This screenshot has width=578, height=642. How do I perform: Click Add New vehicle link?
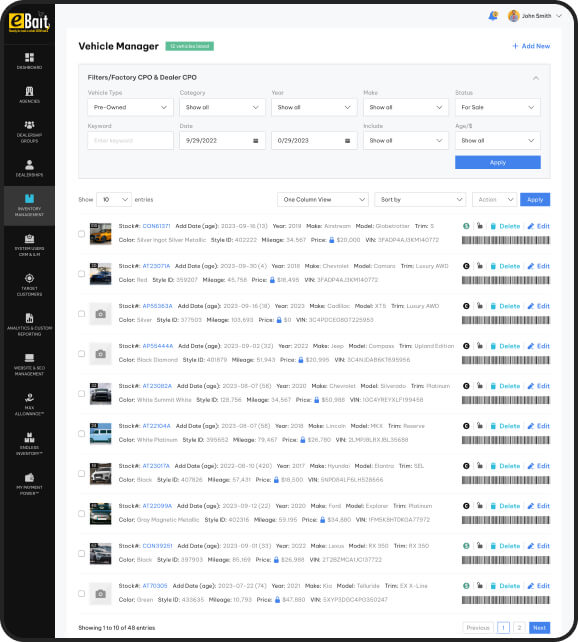pos(531,46)
